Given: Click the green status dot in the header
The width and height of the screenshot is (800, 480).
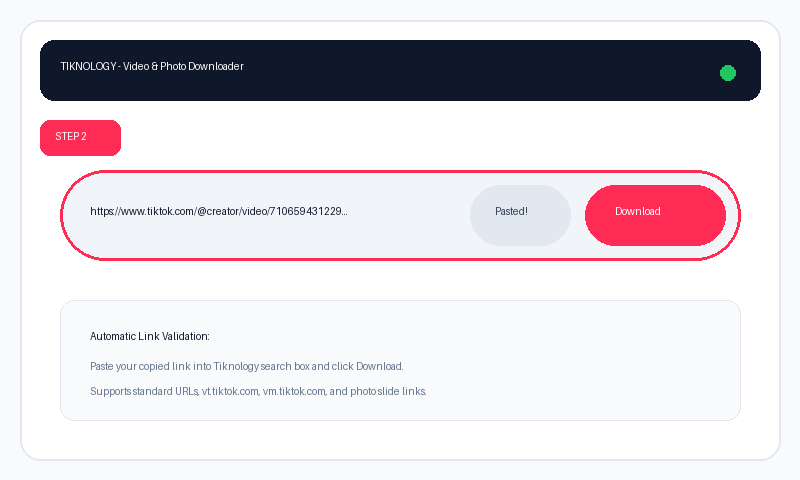Looking at the screenshot, I should [x=728, y=73].
